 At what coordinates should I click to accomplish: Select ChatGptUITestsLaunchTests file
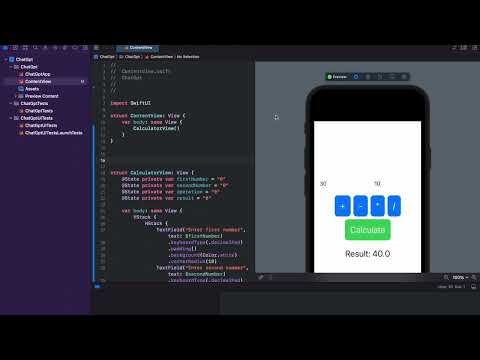coord(53,133)
